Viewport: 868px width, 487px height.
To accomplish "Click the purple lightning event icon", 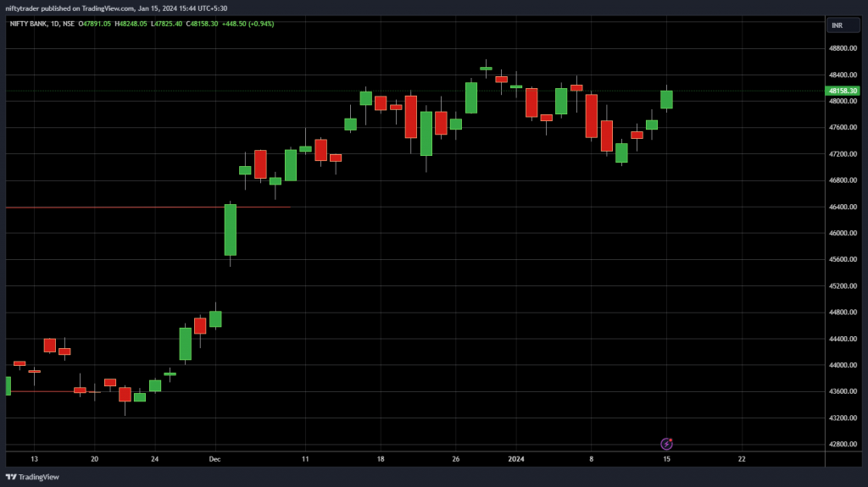I will coord(666,444).
